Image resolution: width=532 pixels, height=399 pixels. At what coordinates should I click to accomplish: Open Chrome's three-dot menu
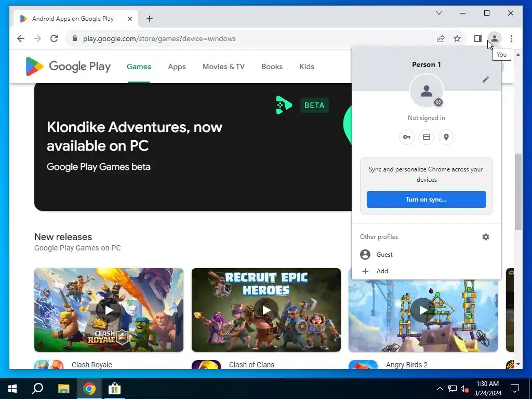click(x=511, y=38)
